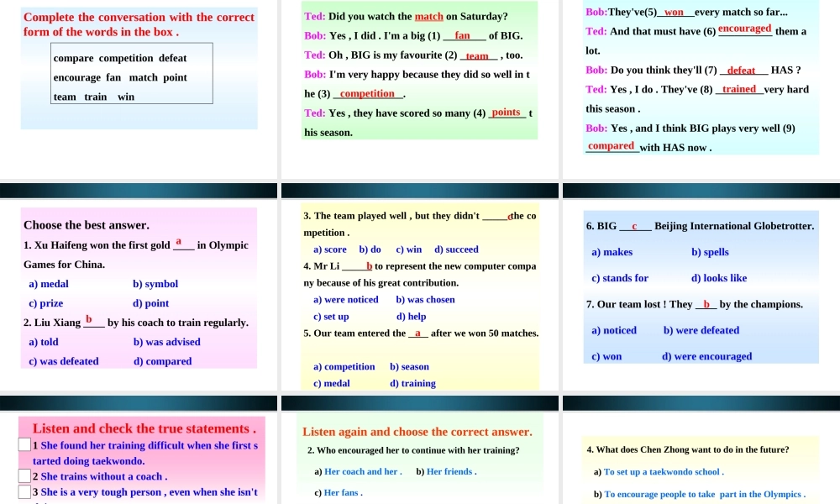840x504 pixels.
Task: Click option 'b) was chosen' in question 4
Action: point(425,299)
